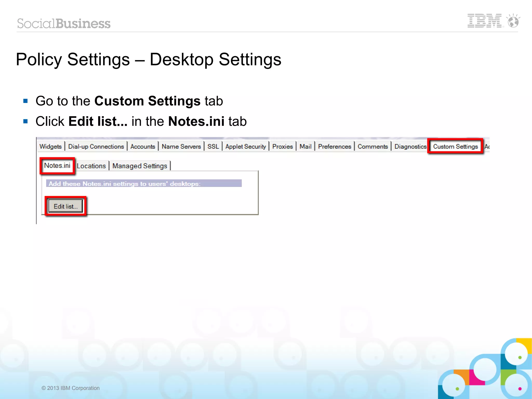Switch to Managed Settings sub-tab

pos(140,166)
